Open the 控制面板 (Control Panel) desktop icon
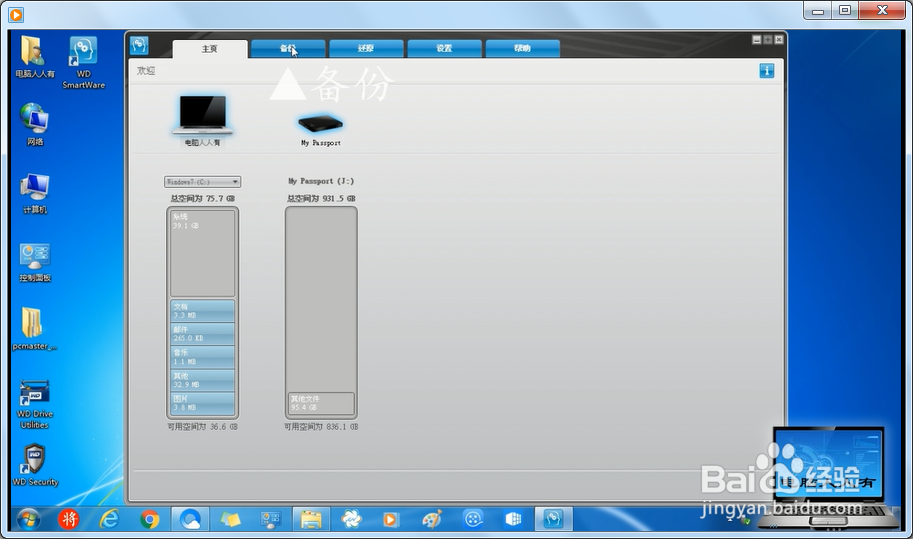Image resolution: width=913 pixels, height=539 pixels. coord(34,261)
